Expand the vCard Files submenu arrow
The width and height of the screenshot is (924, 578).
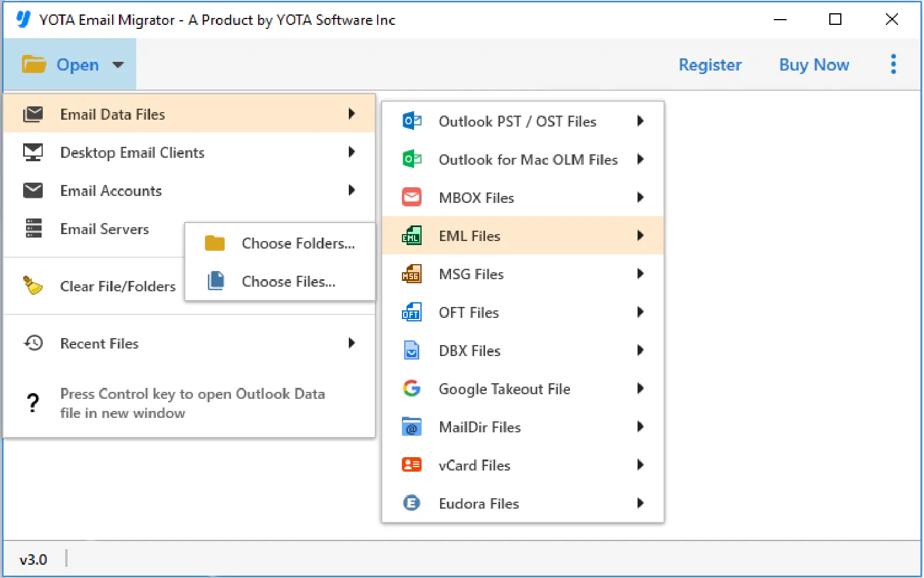click(640, 465)
